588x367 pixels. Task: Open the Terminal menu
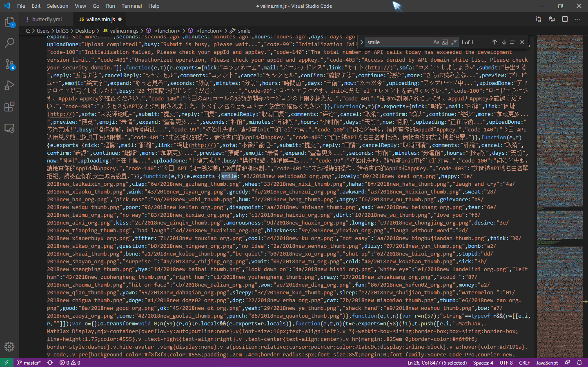pos(131,6)
